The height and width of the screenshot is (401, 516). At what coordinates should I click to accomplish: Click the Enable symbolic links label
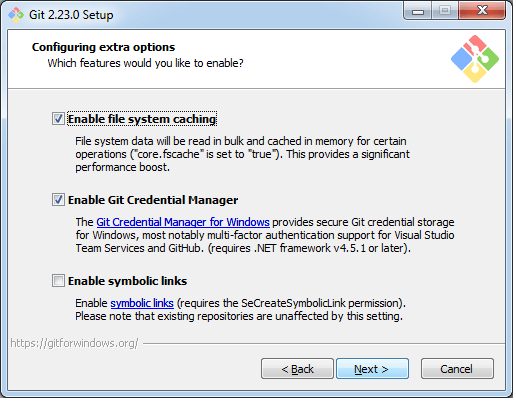point(127,281)
